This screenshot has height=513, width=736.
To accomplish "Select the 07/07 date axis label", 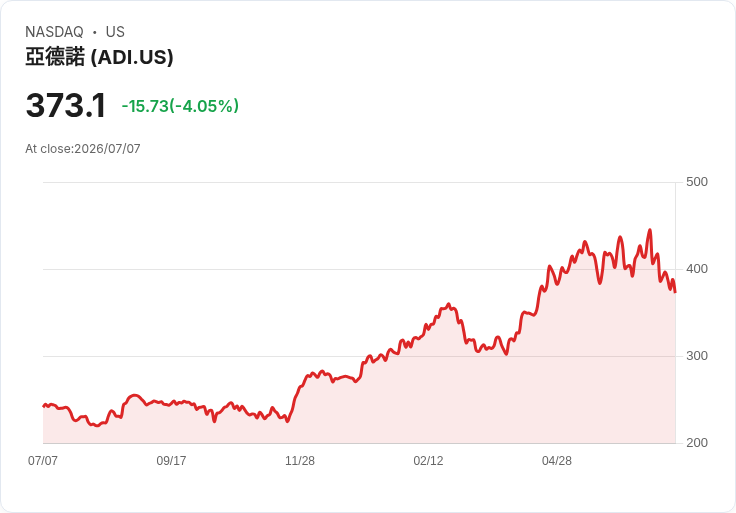I will [43, 460].
